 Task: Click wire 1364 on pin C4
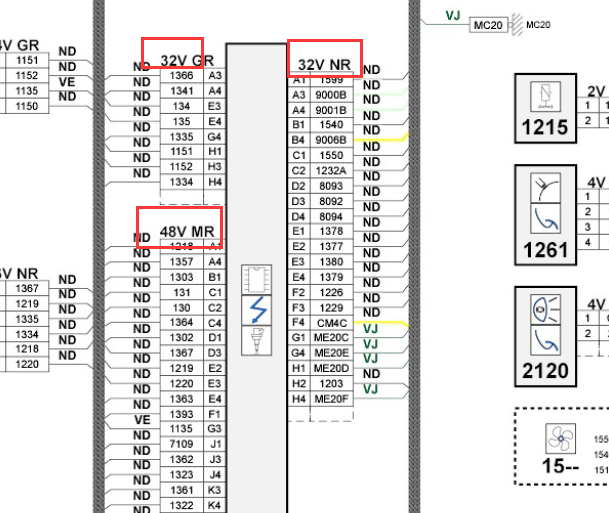click(182, 322)
